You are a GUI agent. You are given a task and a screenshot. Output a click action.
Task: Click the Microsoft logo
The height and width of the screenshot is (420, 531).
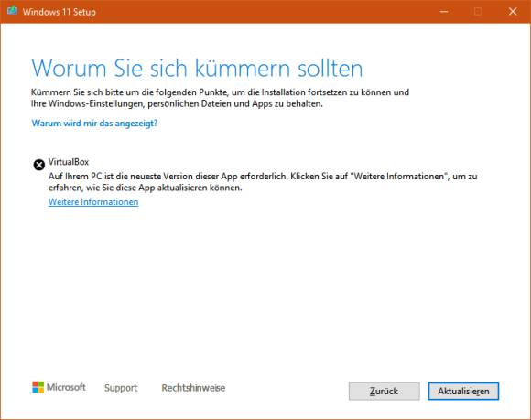click(59, 387)
